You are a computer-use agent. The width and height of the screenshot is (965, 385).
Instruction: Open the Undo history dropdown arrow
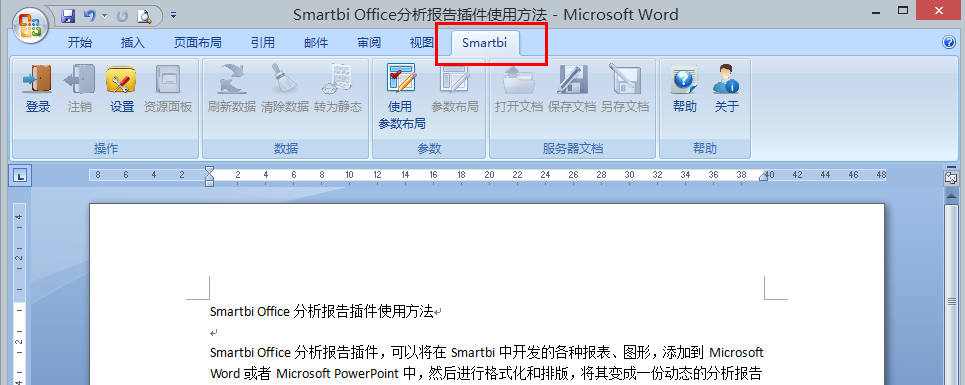104,15
